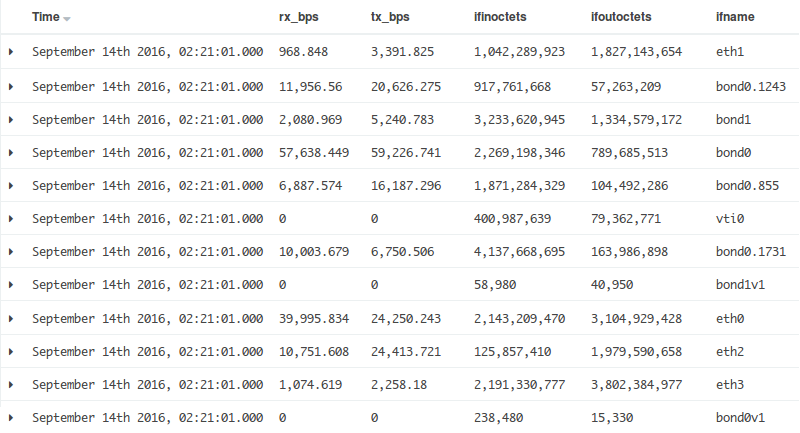Sort table by Time column header
The height and width of the screenshot is (433, 800).
click(45, 18)
